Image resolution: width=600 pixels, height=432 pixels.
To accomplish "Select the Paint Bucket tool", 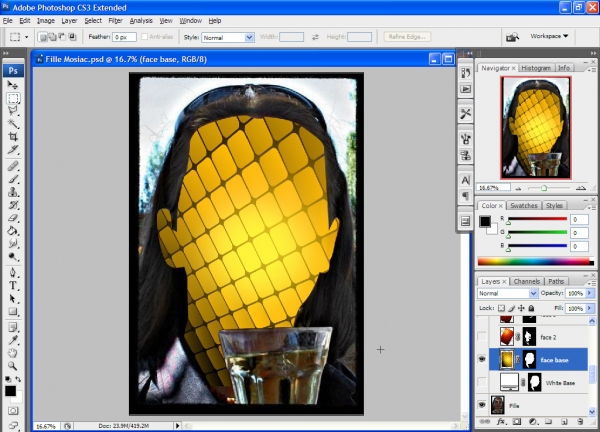I will 13,231.
